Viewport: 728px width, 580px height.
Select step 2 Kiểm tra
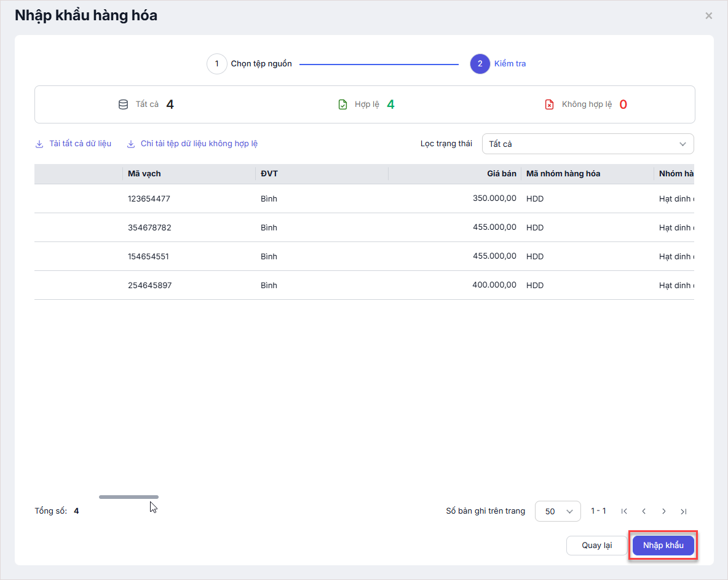point(480,64)
